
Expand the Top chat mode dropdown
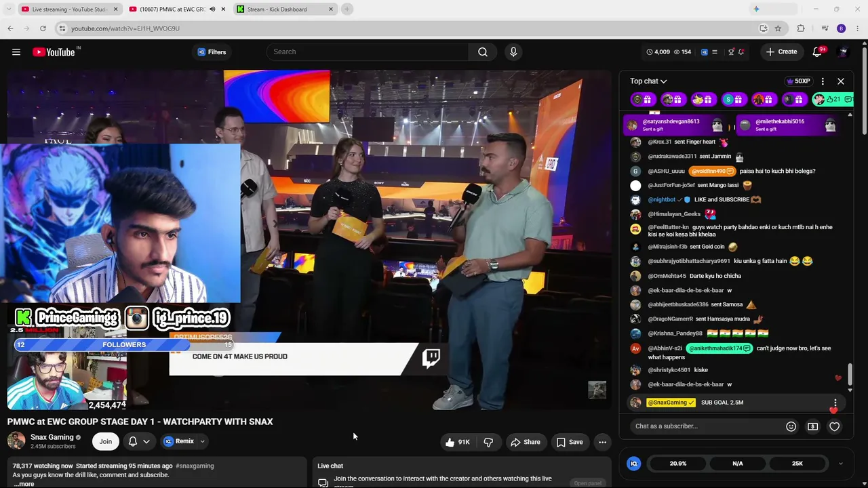pyautogui.click(x=648, y=81)
